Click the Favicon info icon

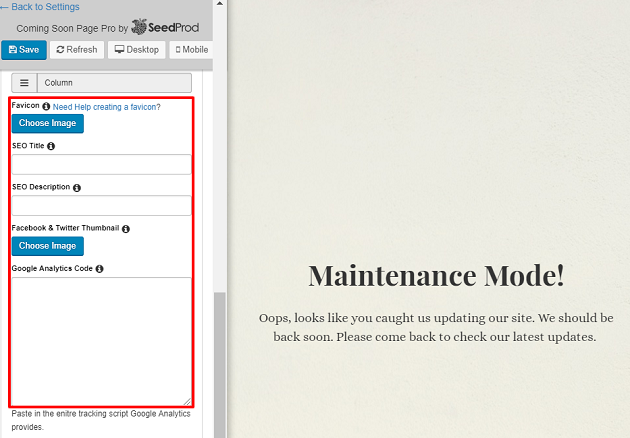(x=46, y=106)
